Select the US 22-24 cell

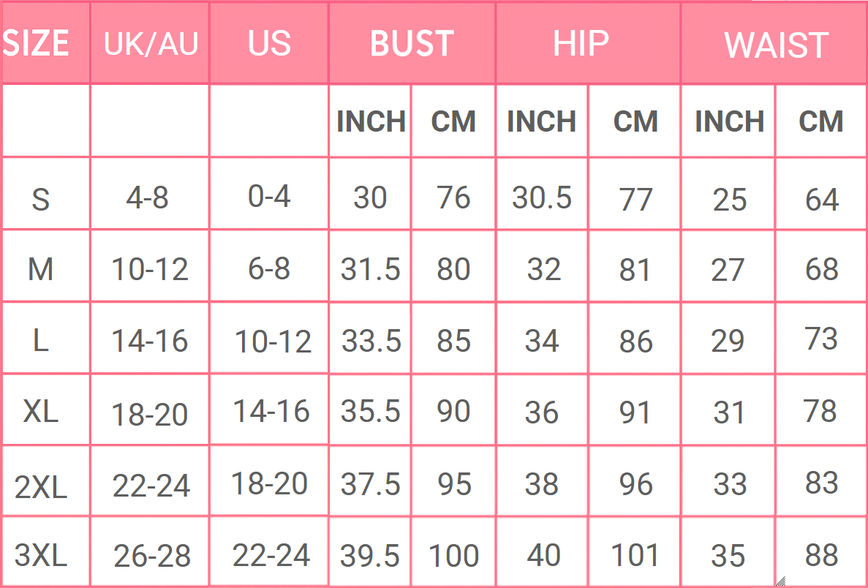[271, 556]
